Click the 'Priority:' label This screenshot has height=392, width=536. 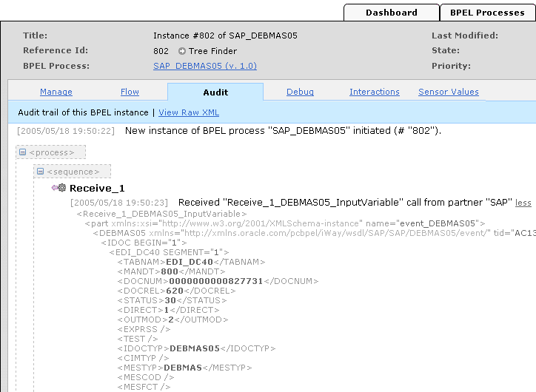[451, 66]
